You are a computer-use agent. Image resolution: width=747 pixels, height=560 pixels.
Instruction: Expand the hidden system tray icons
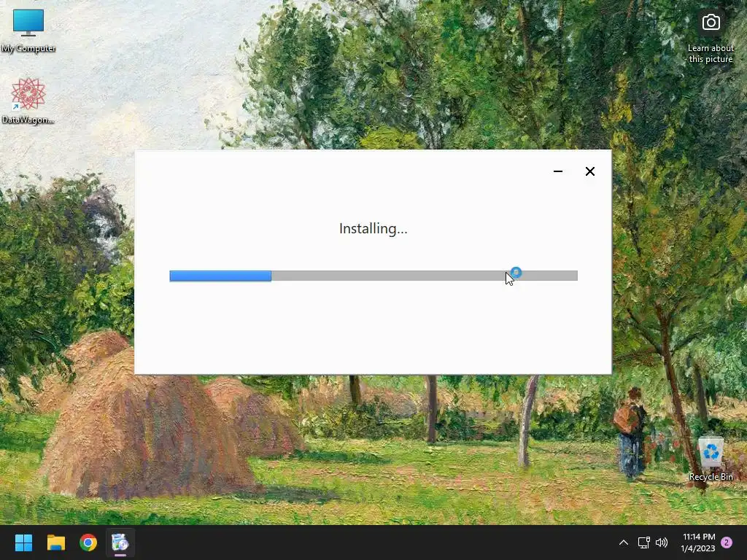coord(623,542)
